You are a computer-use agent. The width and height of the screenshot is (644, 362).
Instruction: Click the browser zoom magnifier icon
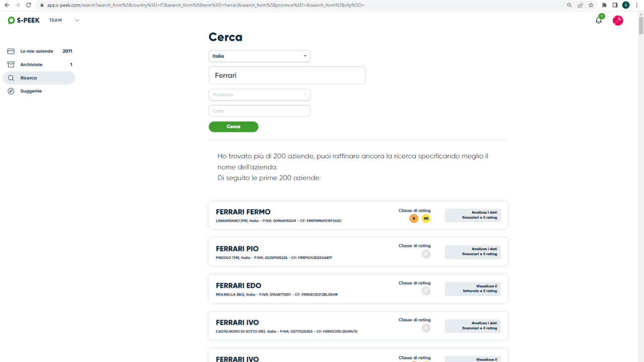(570, 5)
